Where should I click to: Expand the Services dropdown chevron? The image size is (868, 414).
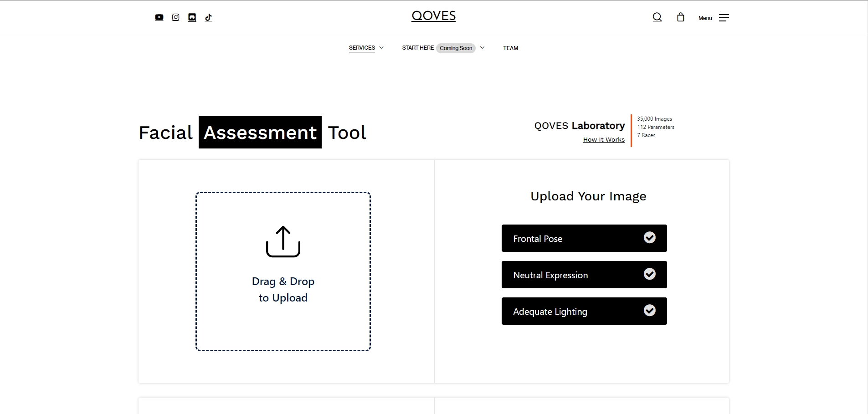[x=381, y=48]
